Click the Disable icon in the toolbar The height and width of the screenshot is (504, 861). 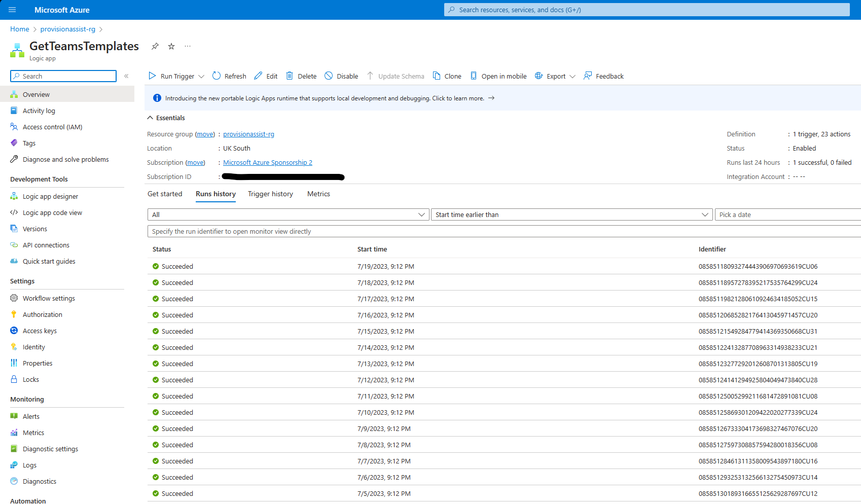point(329,76)
